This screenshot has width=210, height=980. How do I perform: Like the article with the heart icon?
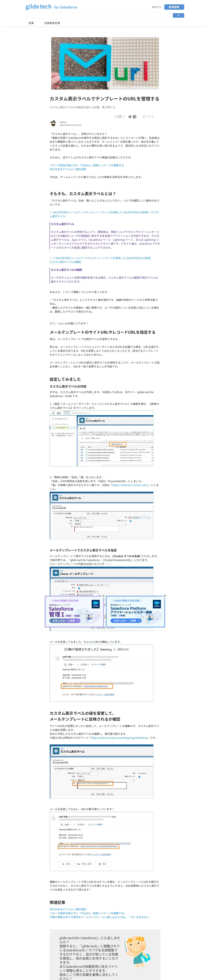[x=149, y=117]
